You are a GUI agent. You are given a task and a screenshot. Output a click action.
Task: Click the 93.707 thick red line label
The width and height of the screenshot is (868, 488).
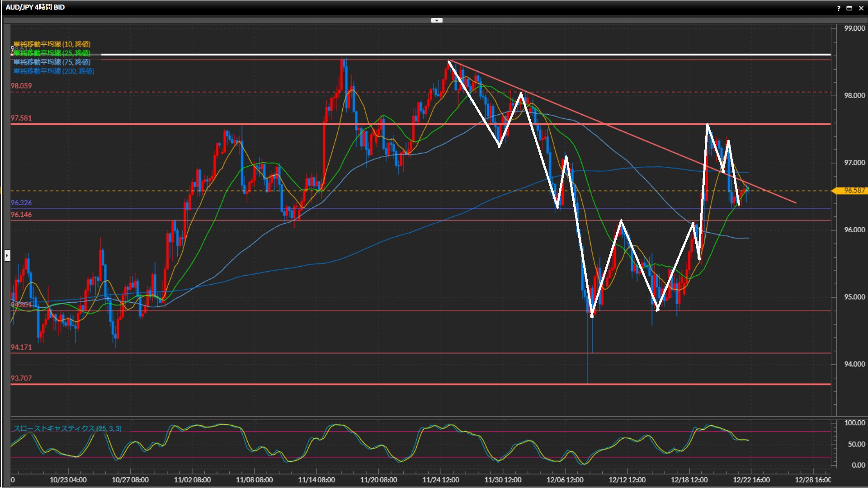pyautogui.click(x=21, y=378)
